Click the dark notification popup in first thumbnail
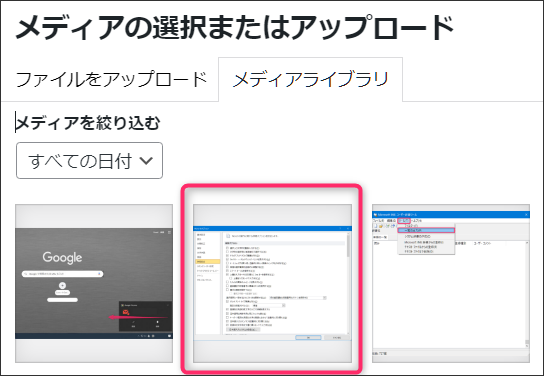This screenshot has height=376, width=544. click(x=145, y=316)
